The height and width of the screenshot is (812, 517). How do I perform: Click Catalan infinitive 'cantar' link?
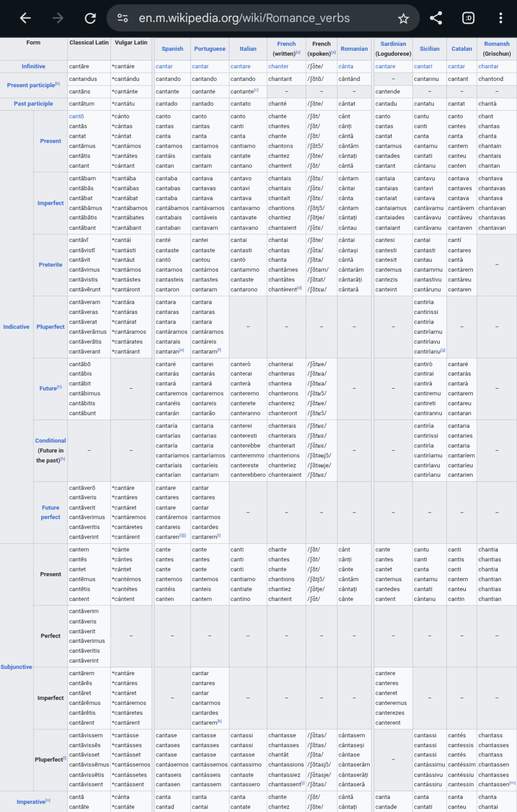tap(456, 66)
